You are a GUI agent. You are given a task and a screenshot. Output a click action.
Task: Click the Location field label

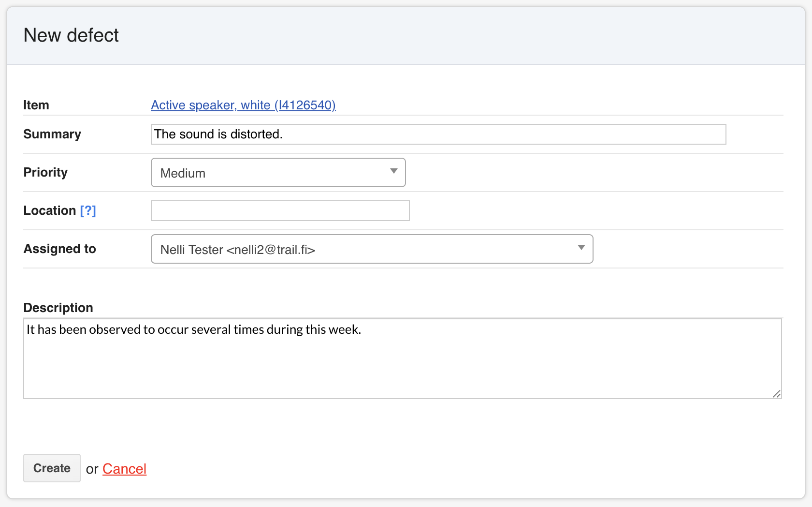coord(50,210)
